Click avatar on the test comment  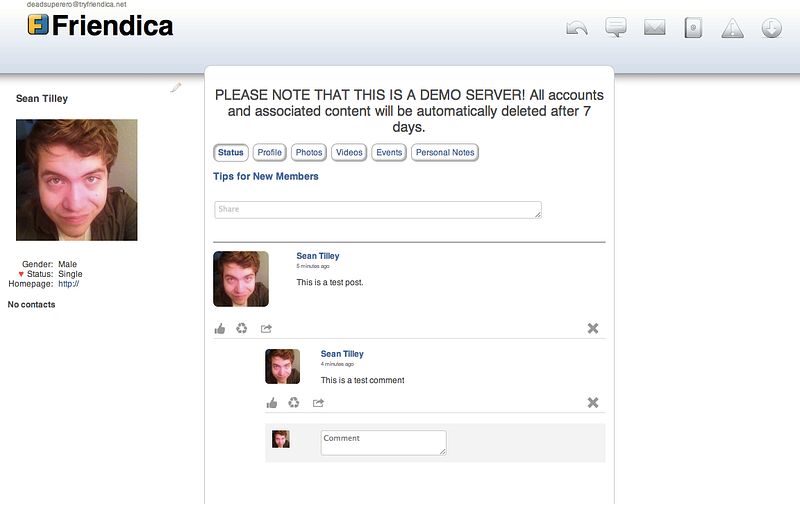(x=283, y=366)
